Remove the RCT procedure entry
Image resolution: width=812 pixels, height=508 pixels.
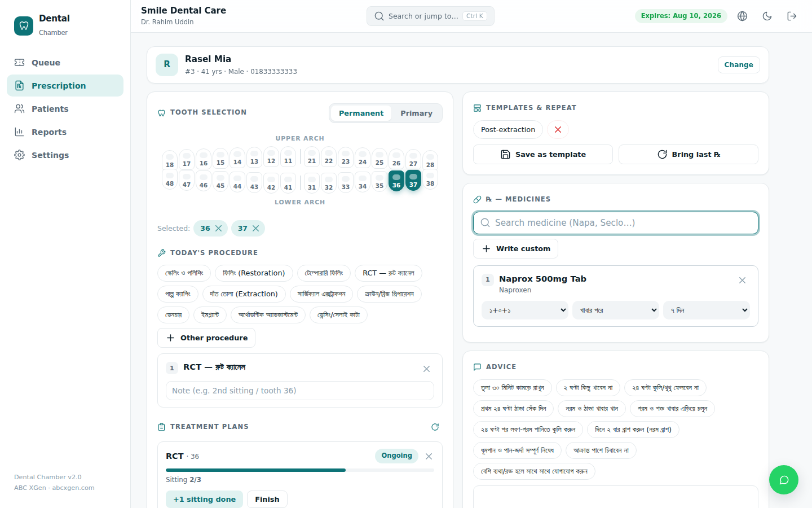(x=426, y=369)
